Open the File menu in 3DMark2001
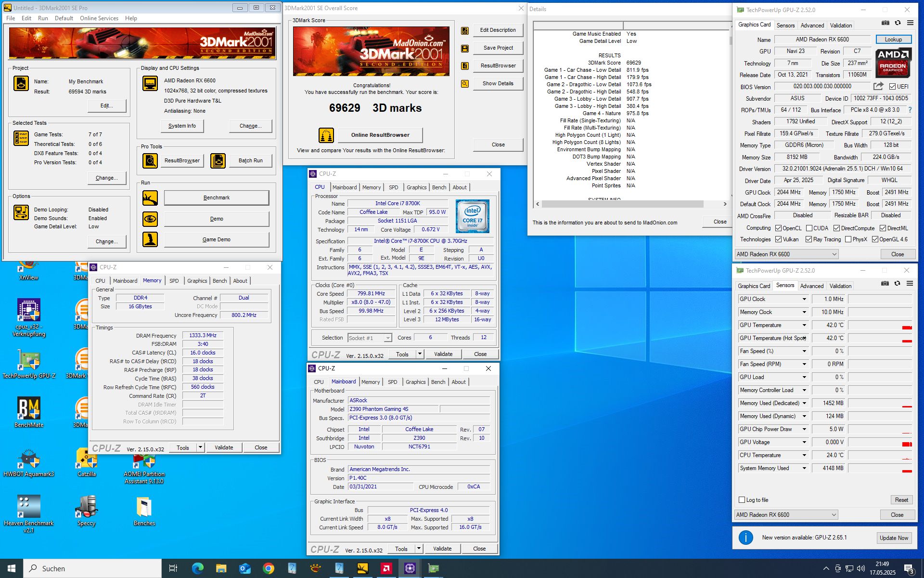The image size is (924, 578). point(11,18)
